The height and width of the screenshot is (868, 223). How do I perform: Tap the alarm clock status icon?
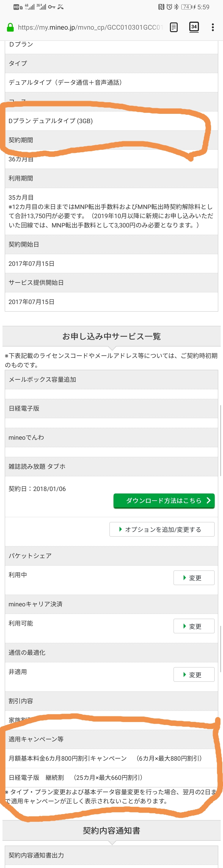[x=169, y=7]
